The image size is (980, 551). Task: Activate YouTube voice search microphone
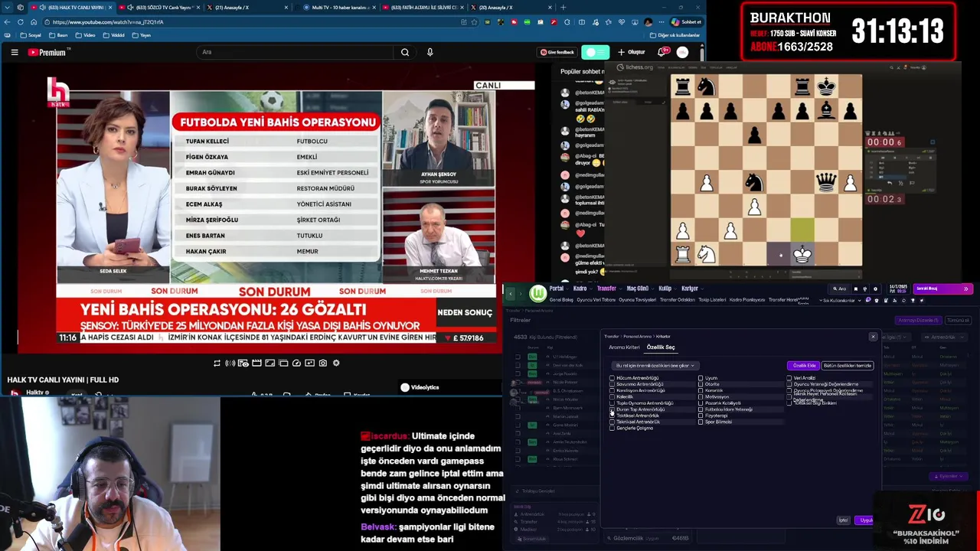430,52
